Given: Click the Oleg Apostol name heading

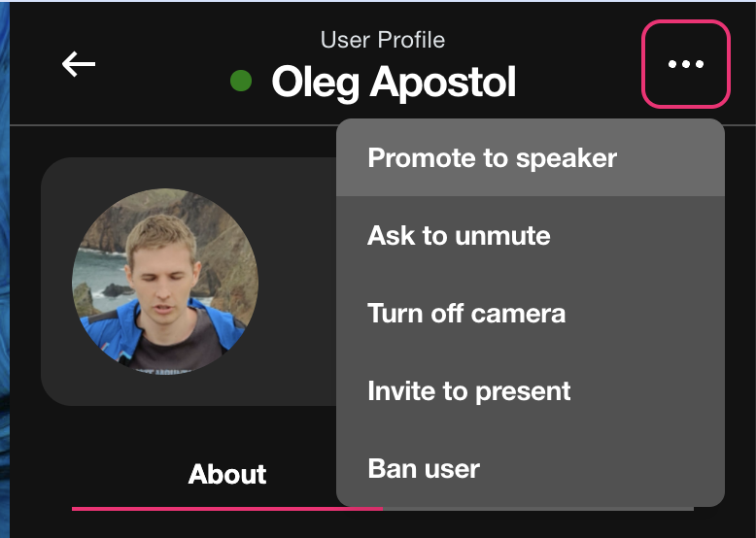Looking at the screenshot, I should [394, 83].
